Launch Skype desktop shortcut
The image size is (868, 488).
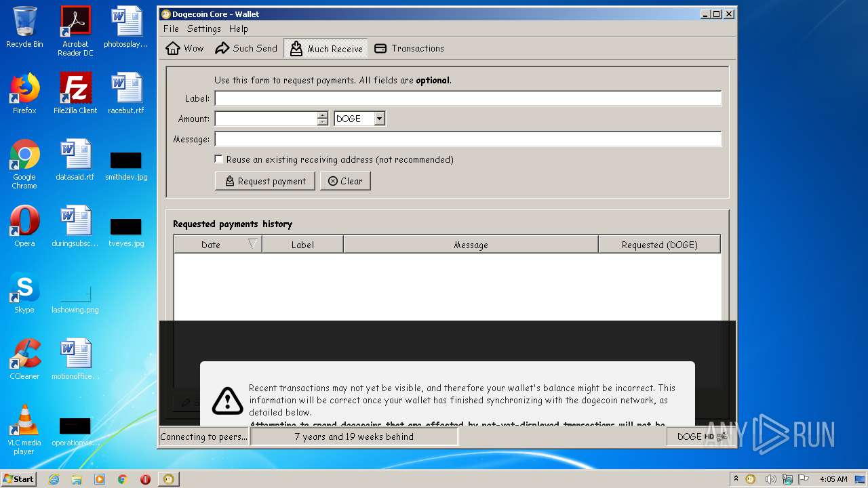(24, 293)
